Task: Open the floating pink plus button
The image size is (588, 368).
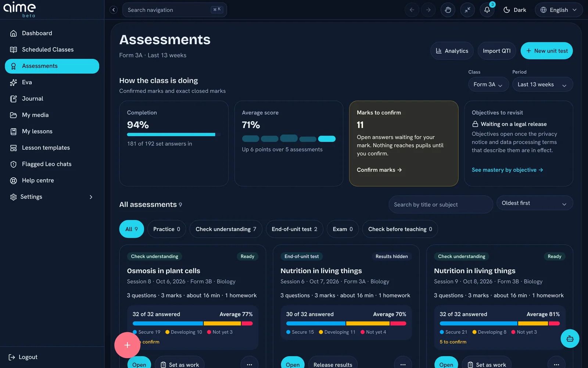Action: (127, 345)
